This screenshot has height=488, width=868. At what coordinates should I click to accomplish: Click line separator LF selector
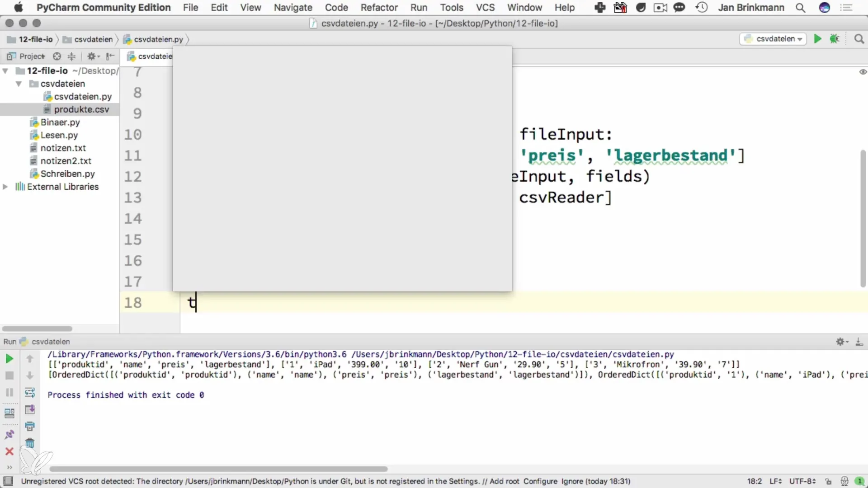pos(776,481)
